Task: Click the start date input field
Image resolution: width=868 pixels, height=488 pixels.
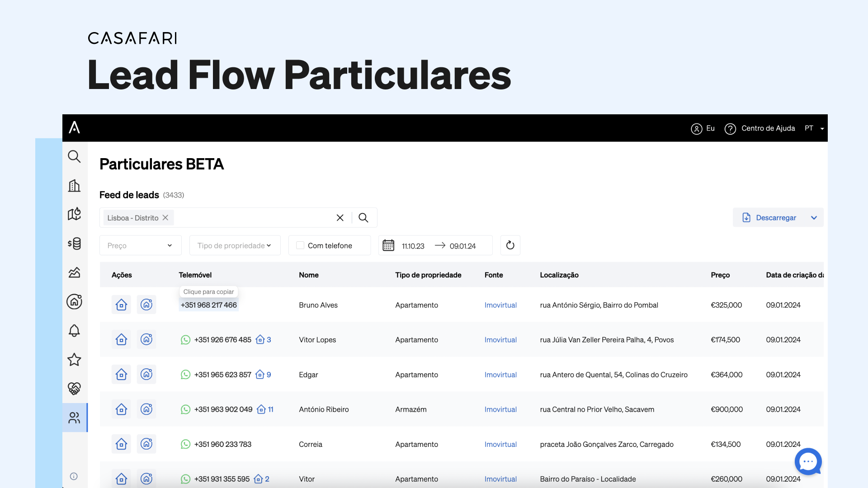Action: coord(413,245)
